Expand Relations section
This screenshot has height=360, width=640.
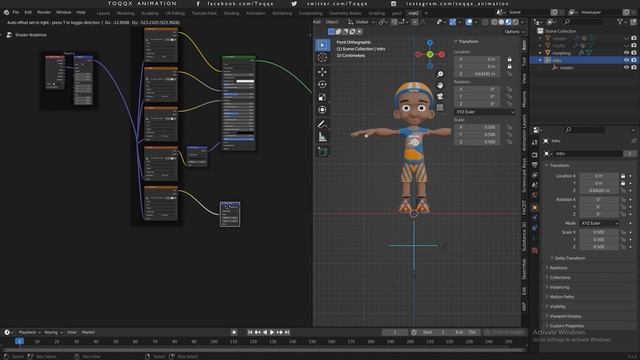[558, 268]
